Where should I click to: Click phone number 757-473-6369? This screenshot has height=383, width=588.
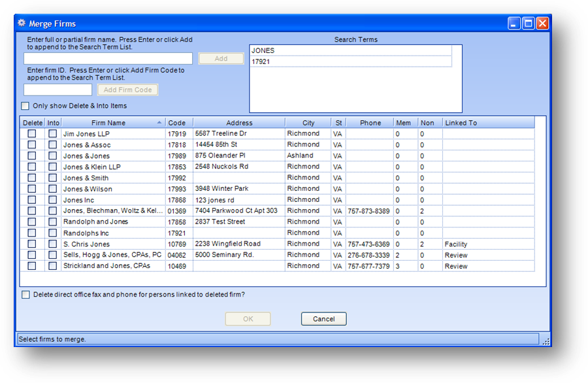(368, 244)
